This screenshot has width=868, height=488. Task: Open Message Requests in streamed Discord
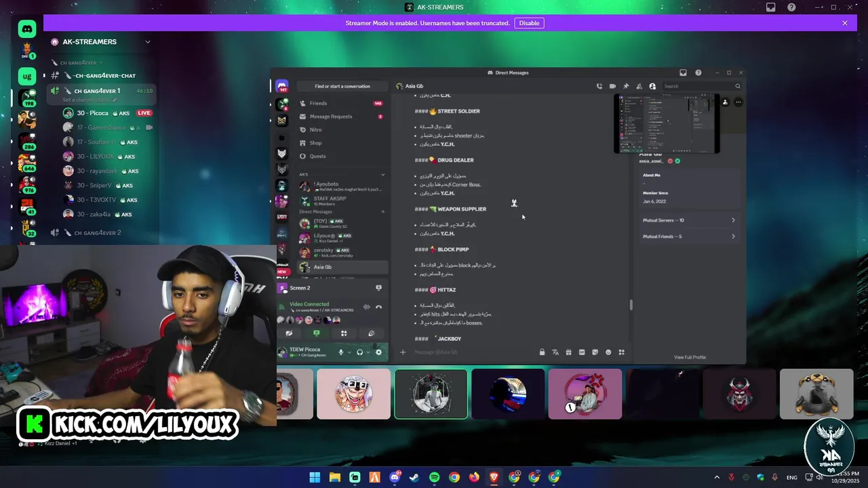click(x=342, y=117)
